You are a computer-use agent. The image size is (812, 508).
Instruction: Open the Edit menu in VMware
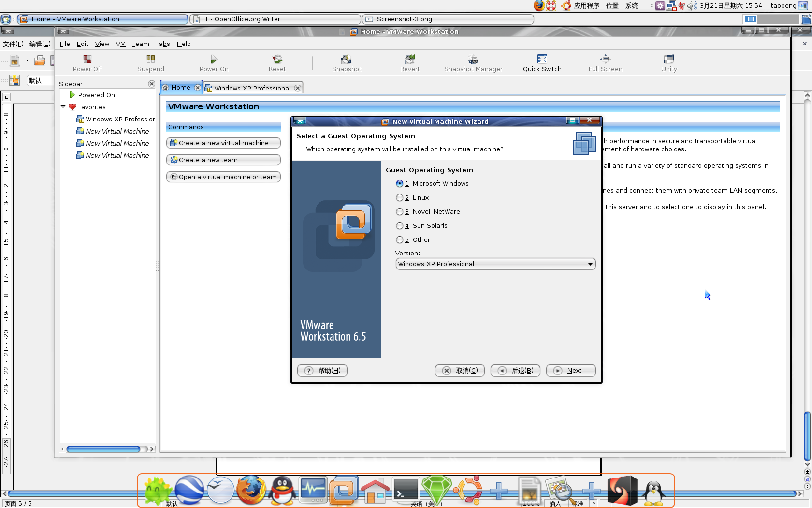(x=82, y=44)
